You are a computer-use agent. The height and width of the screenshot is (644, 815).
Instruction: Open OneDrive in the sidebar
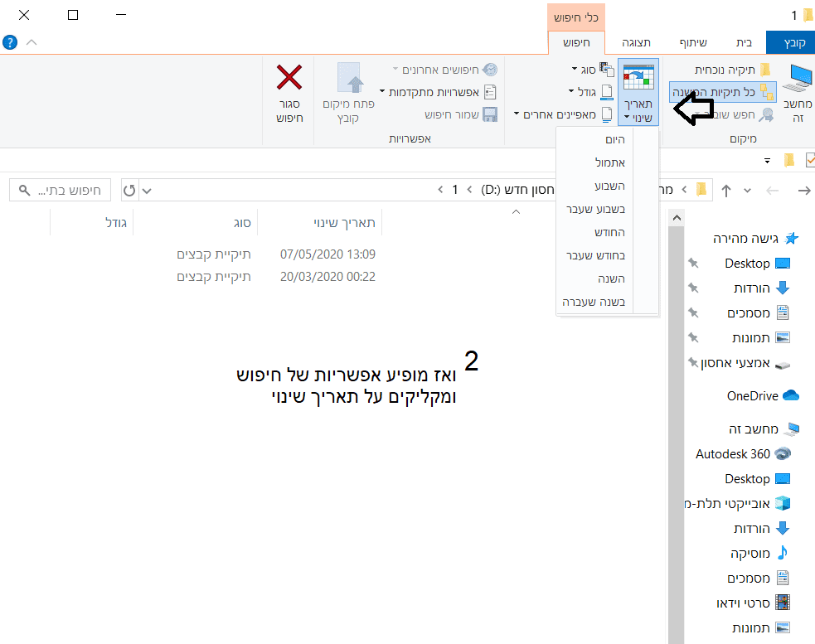pyautogui.click(x=763, y=396)
